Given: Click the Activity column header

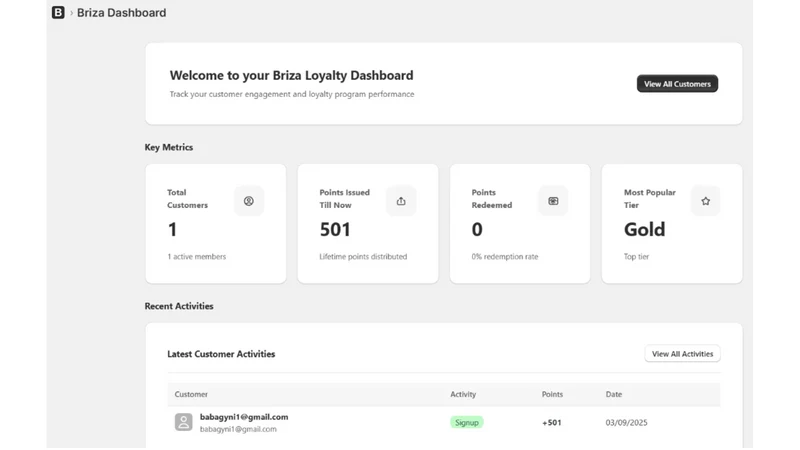Looking at the screenshot, I should tap(463, 394).
